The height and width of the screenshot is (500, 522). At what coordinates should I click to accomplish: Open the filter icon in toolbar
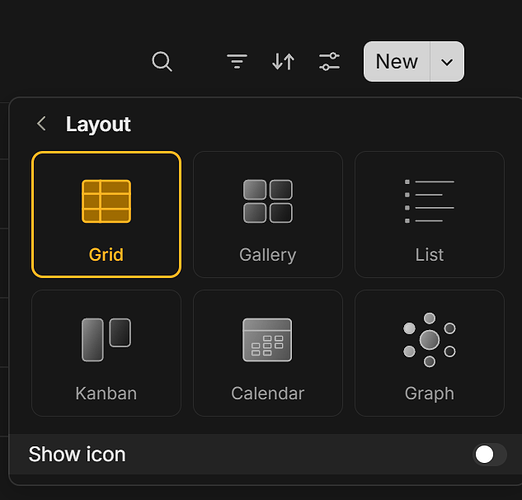click(237, 61)
